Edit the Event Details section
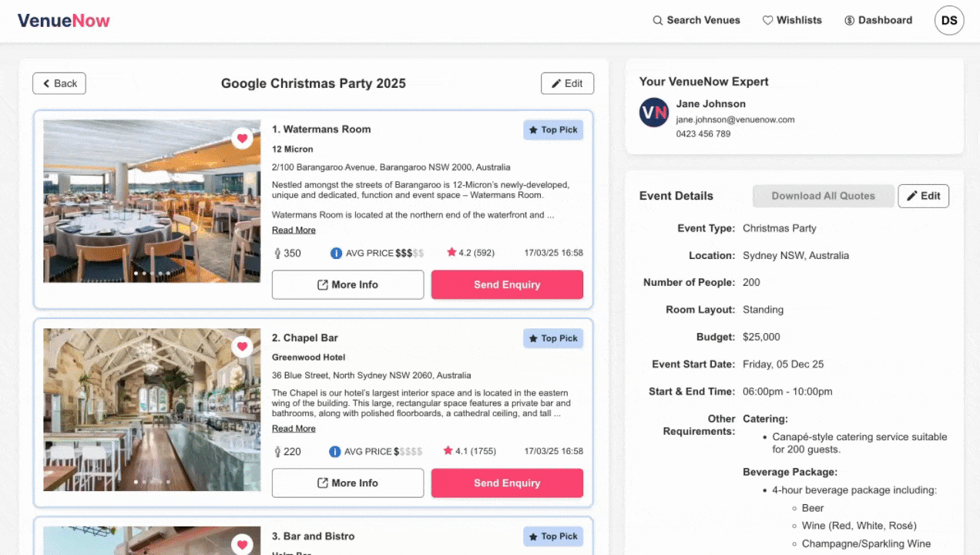 [923, 196]
